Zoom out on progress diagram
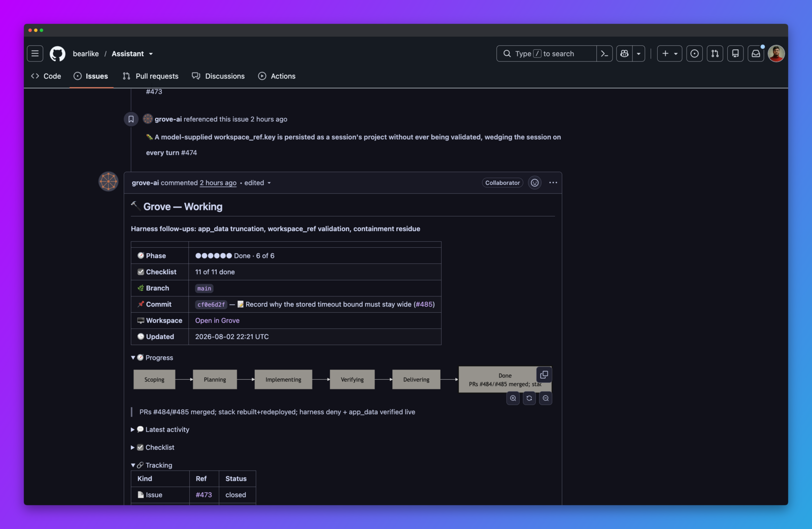 pyautogui.click(x=546, y=399)
